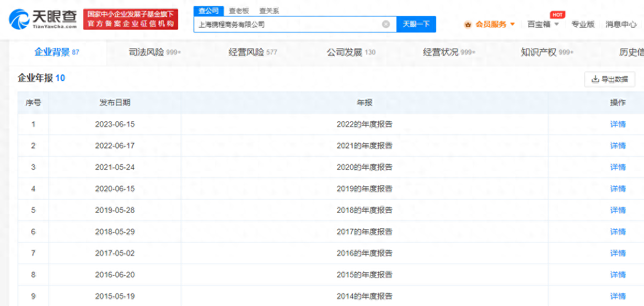Screen dimensions: 644x306
Task: Click the 序号 column header
Action: (33, 103)
